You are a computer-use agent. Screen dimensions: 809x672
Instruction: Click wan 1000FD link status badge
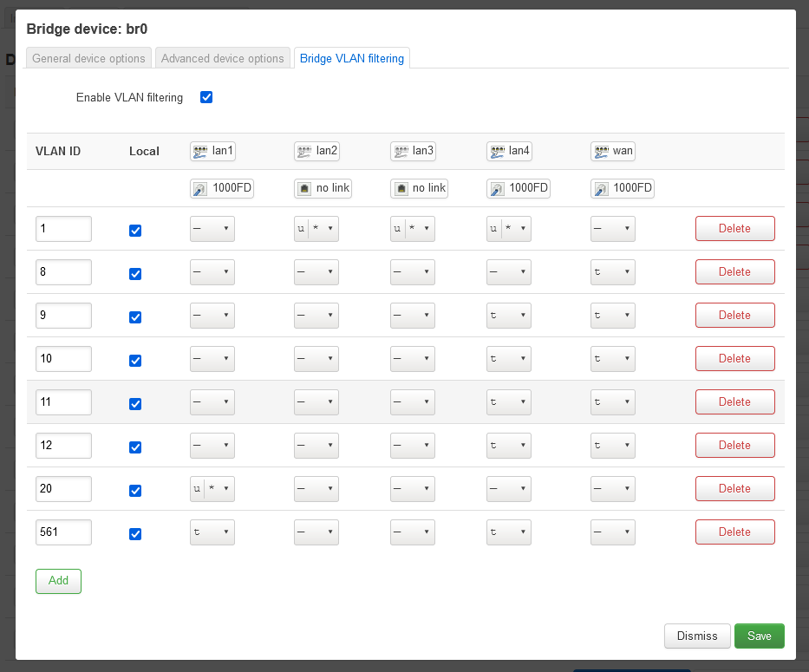[622, 188]
